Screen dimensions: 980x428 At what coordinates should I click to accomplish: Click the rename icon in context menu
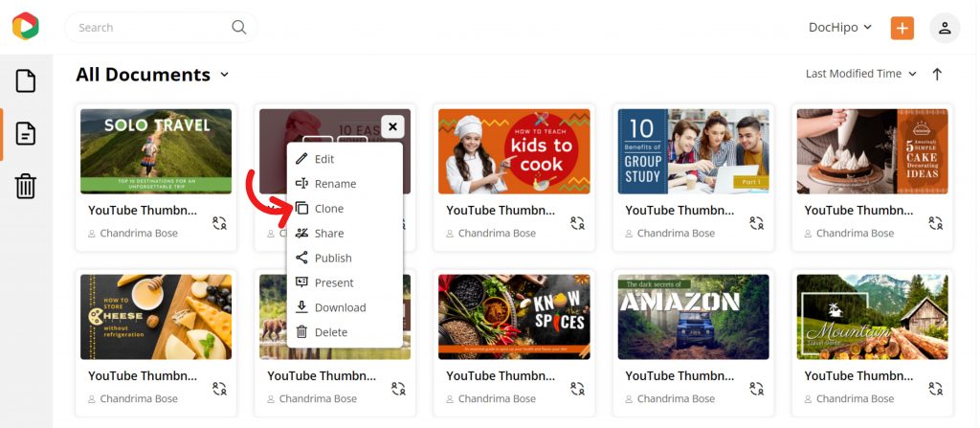[x=301, y=183]
